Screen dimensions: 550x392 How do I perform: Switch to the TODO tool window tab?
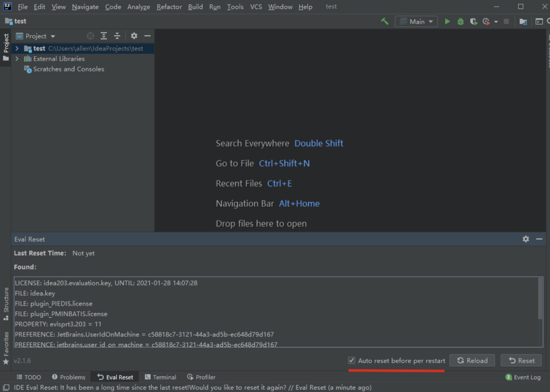[29, 377]
